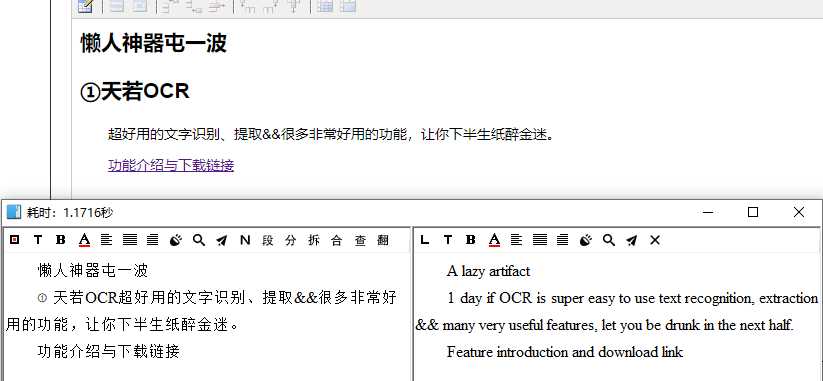Click the edit pencil icon in top editor toolbar
This screenshot has width=823, height=381.
click(85, 6)
